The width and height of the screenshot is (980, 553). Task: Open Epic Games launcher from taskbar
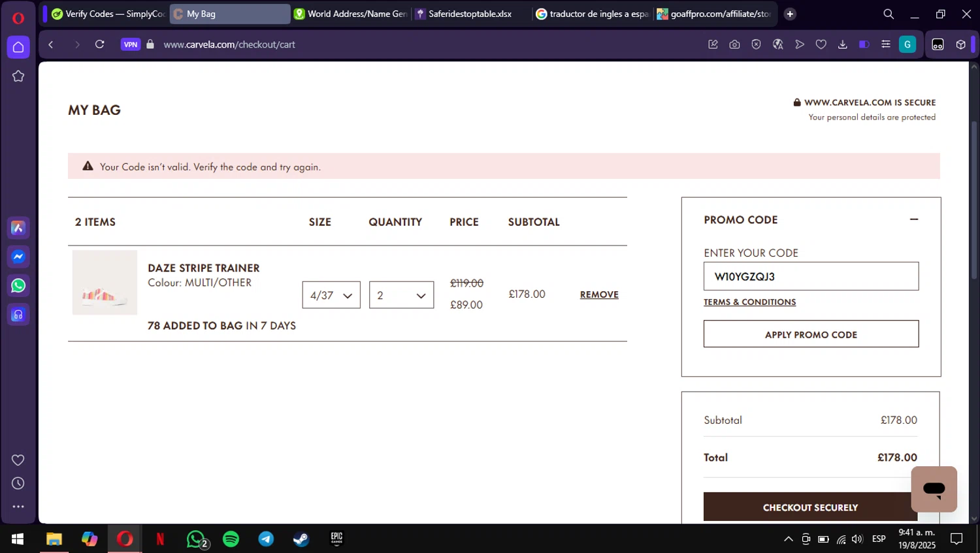coord(336,539)
